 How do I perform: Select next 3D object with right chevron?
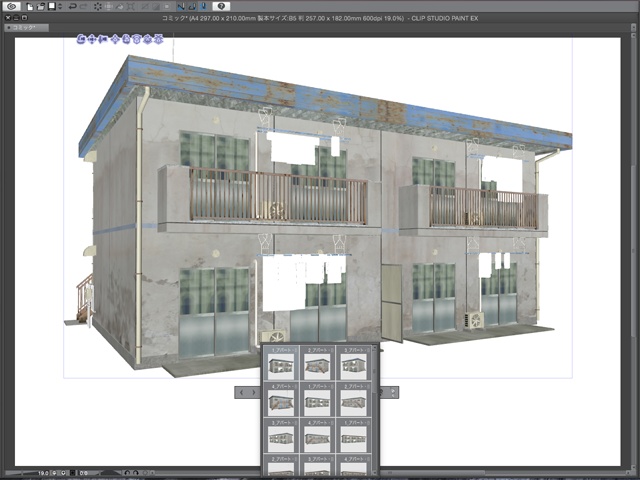click(254, 392)
